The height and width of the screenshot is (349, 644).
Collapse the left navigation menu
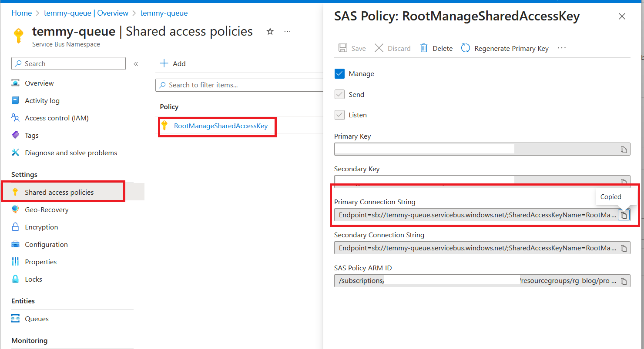click(x=136, y=64)
